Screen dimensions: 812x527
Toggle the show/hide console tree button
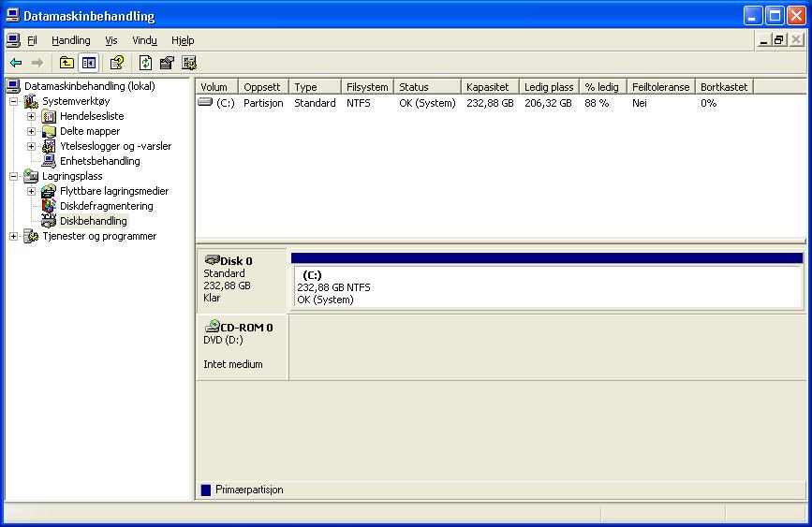point(89,63)
